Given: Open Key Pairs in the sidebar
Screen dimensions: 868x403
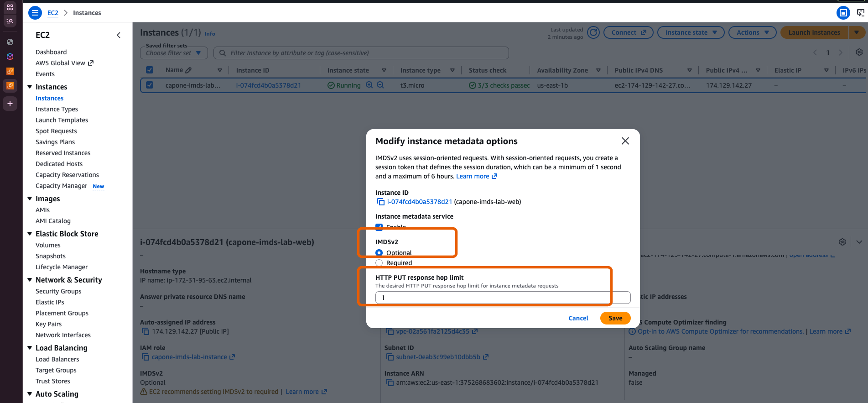Looking at the screenshot, I should click(x=48, y=324).
